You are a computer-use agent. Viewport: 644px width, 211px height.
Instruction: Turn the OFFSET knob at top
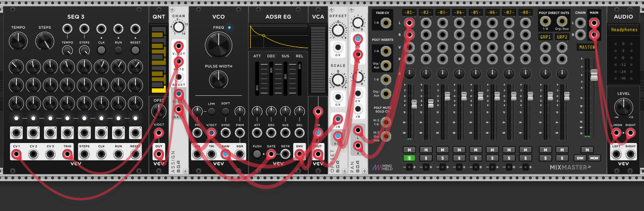(338, 30)
